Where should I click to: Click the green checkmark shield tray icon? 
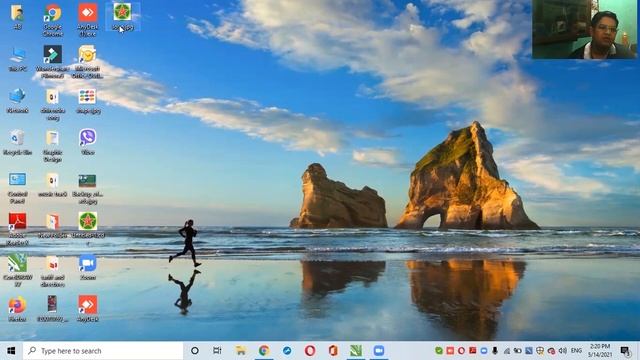(x=439, y=351)
